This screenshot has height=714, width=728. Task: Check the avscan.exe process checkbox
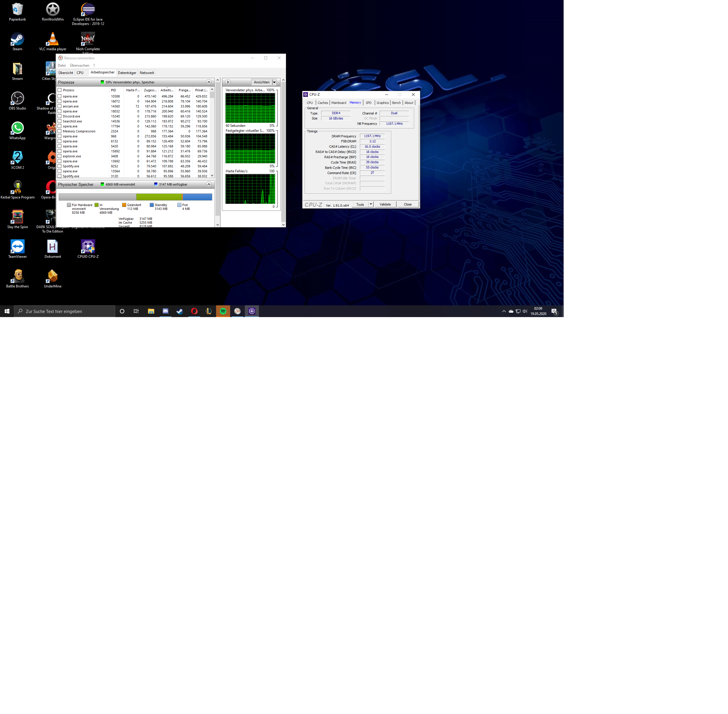click(60, 106)
